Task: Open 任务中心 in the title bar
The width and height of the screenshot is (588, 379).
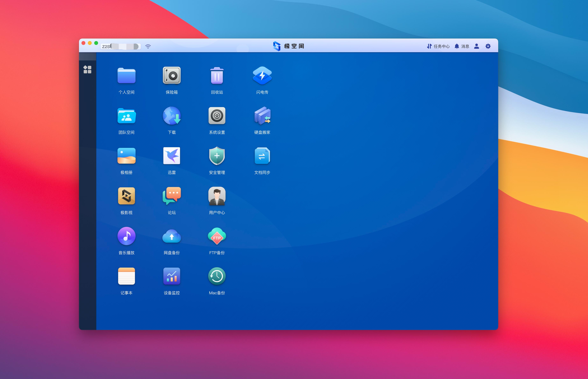Action: coord(438,46)
